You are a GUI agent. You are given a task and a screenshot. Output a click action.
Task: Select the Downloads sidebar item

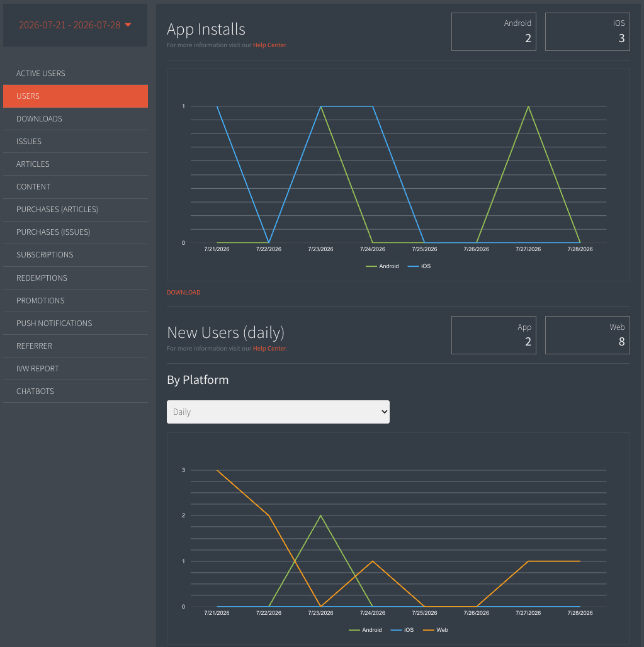75,119
